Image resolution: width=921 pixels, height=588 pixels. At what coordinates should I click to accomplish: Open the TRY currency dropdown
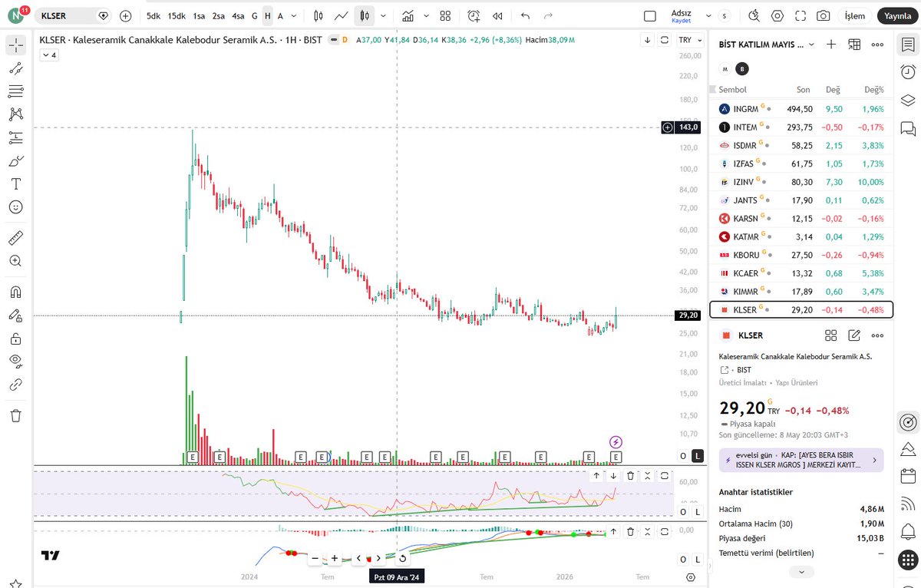coord(690,40)
